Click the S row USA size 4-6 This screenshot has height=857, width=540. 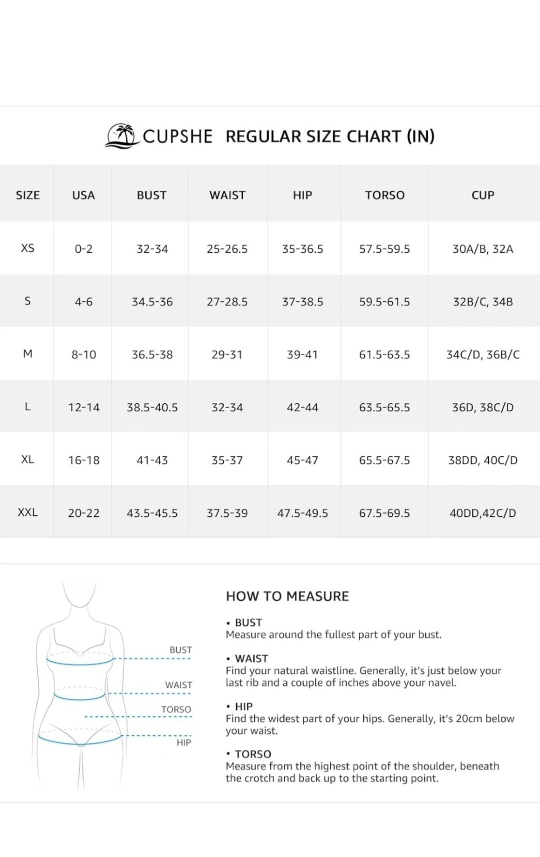84,302
